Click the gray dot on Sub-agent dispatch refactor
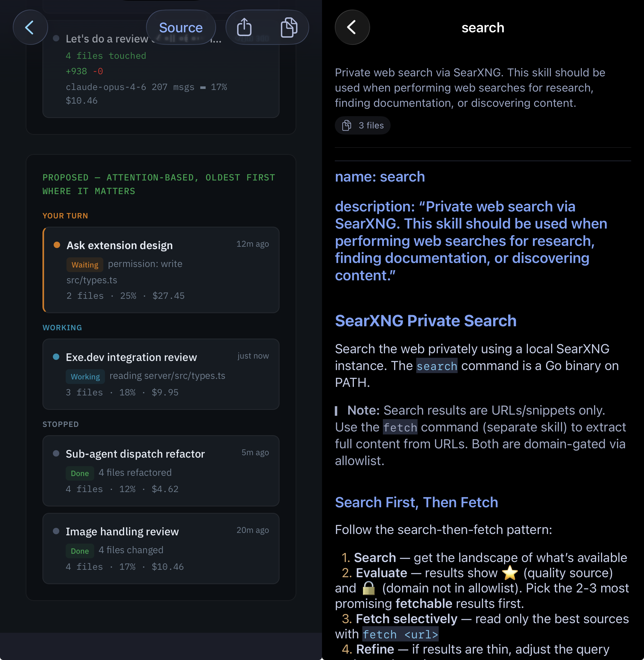The image size is (644, 660). [56, 453]
